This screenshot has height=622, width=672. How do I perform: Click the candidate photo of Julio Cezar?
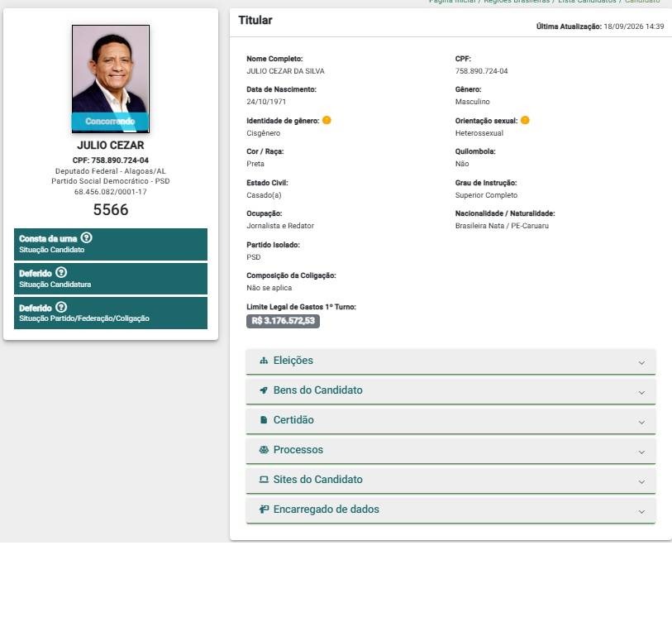point(111,79)
